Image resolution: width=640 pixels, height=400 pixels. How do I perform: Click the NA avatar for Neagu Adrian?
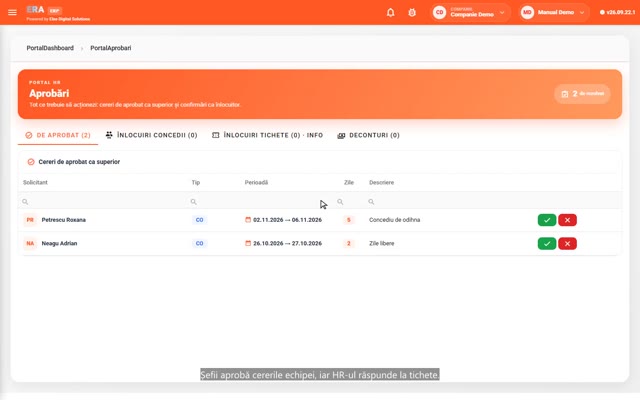(x=30, y=244)
